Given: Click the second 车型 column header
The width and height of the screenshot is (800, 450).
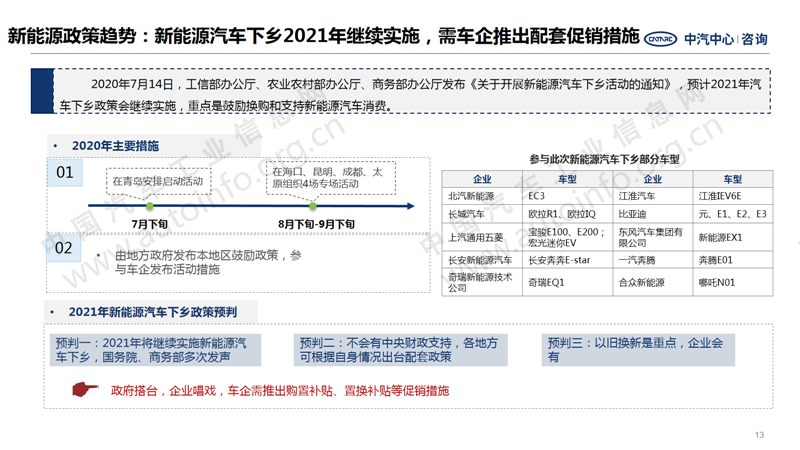Looking at the screenshot, I should [733, 179].
